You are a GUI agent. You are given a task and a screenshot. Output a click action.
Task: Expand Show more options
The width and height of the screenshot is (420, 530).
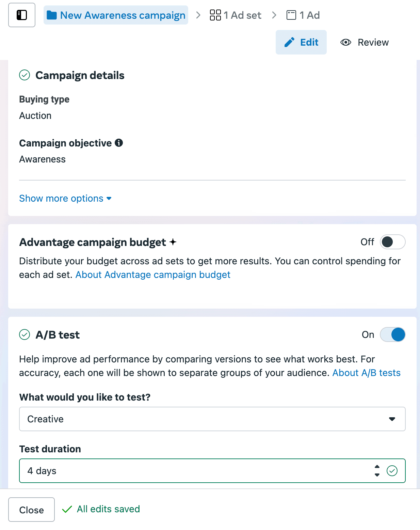point(65,198)
